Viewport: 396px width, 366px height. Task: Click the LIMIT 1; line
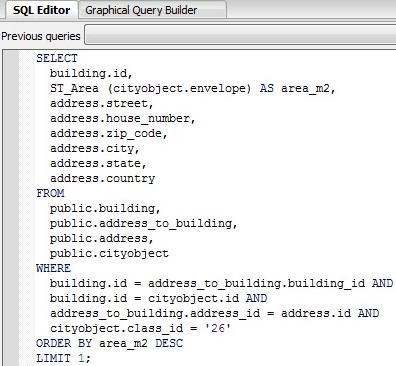coord(63,358)
